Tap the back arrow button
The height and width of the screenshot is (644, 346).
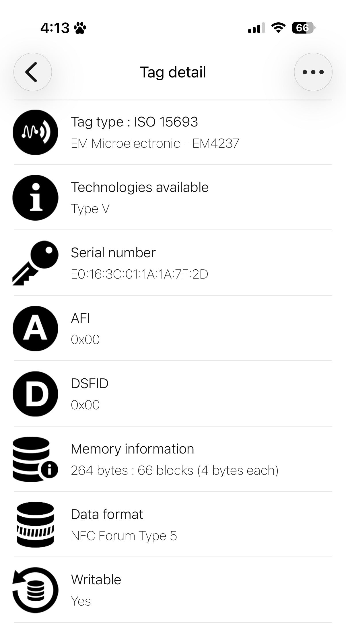point(33,72)
